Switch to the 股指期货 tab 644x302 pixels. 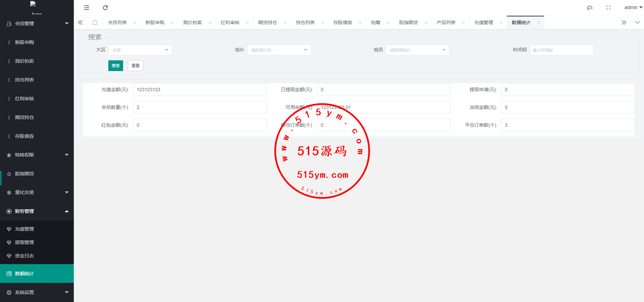[x=408, y=22]
